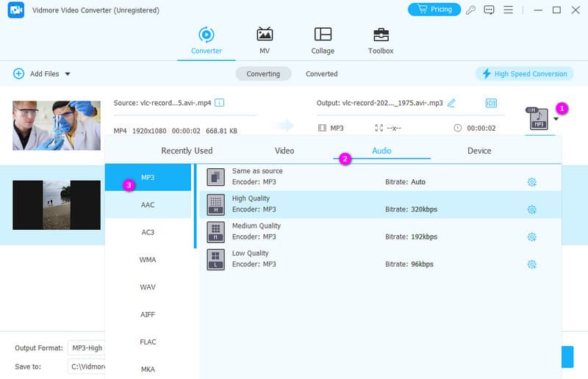Open the Collage maker icon
This screenshot has height=379, width=588.
coord(323,40)
